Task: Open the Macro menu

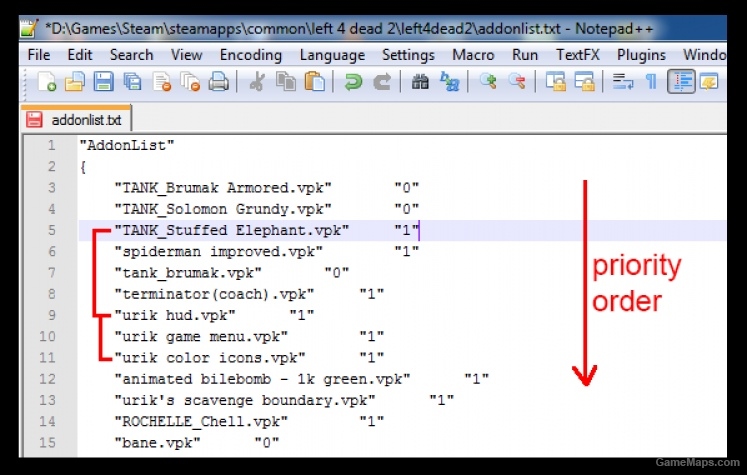Action: [473, 55]
